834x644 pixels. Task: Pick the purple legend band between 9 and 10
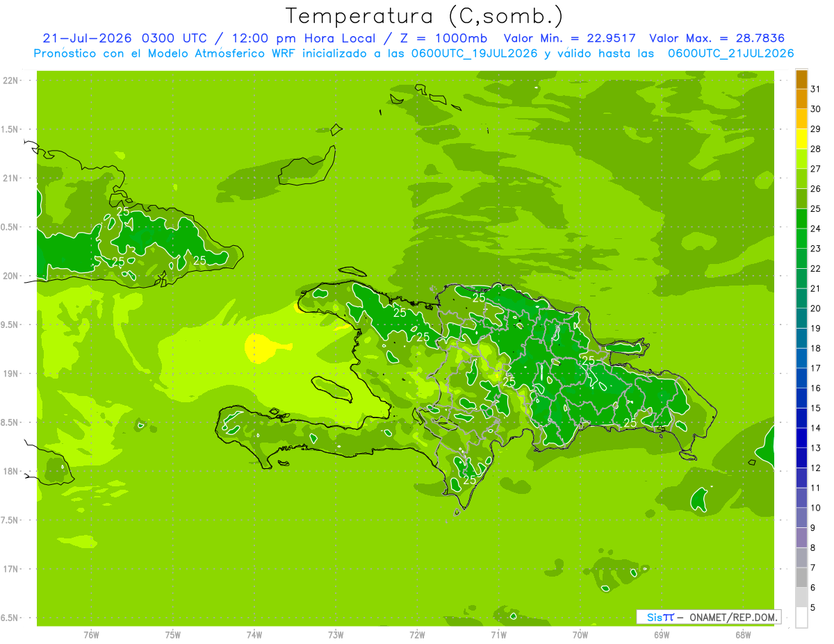tap(801, 518)
